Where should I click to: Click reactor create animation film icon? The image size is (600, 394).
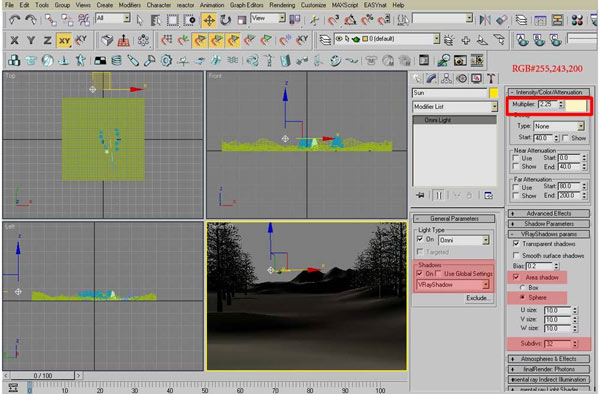(x=477, y=60)
